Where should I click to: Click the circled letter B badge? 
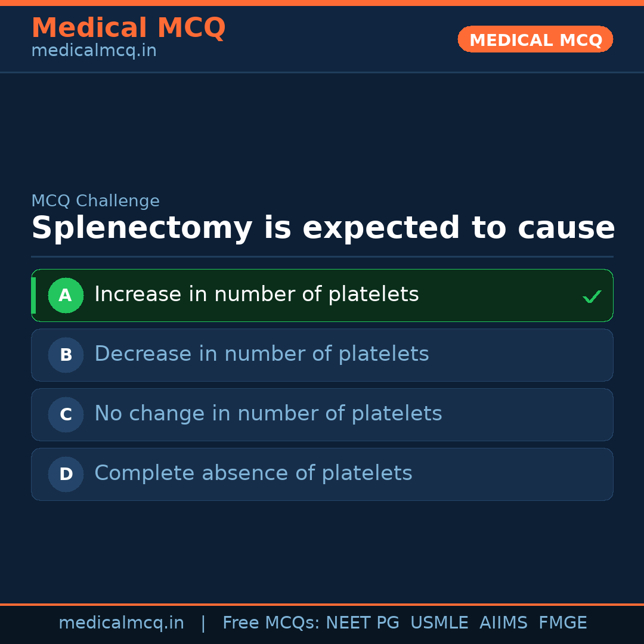click(66, 355)
